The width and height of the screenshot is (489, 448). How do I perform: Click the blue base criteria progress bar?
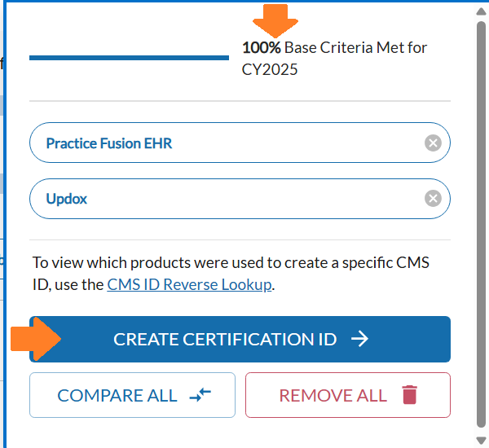click(129, 58)
